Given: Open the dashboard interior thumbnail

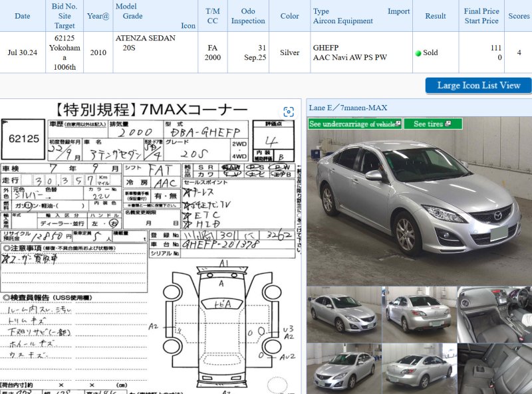Looking at the screenshot, I should (494, 314).
